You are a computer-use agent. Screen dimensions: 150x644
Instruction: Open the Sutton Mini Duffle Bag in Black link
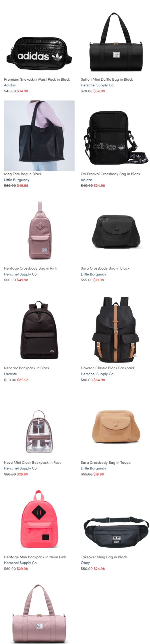pyautogui.click(x=107, y=79)
